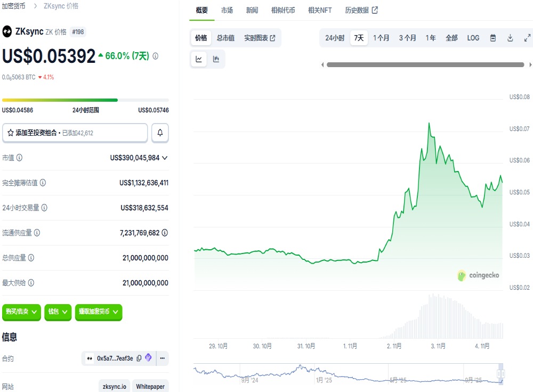Expand the chart to fullscreen with the arrows icon
This screenshot has height=392, width=533.
tap(528, 38)
